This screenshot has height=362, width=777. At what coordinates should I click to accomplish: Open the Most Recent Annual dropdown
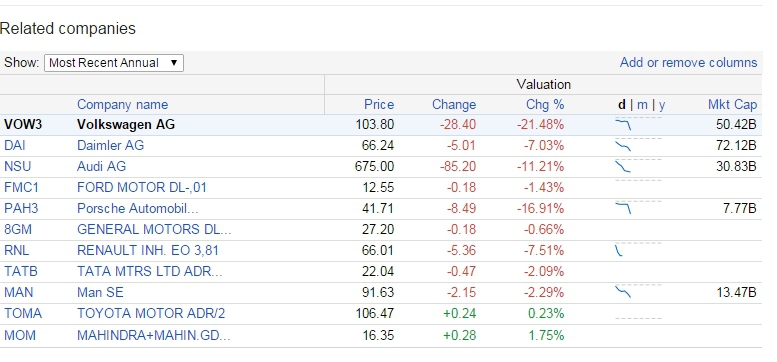(x=114, y=63)
